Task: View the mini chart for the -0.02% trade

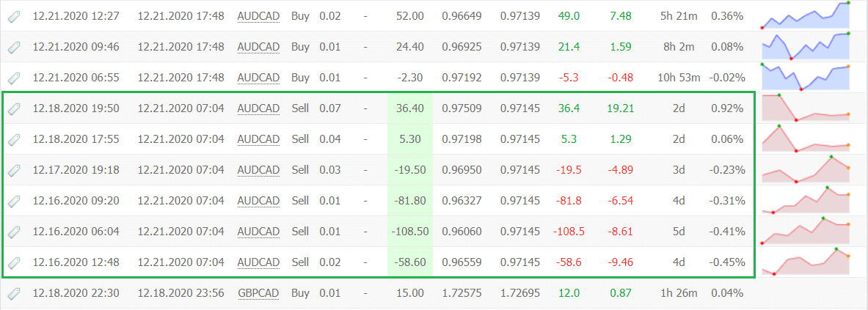Action: pos(806,77)
